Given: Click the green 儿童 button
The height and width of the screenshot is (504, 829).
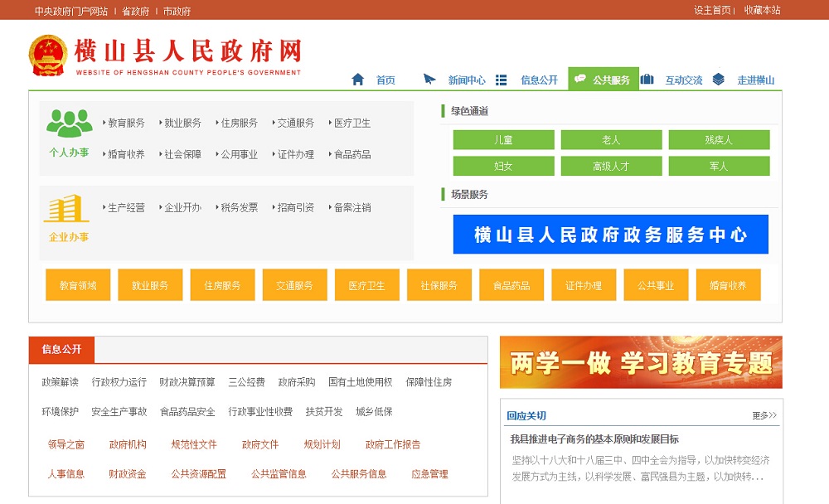Looking at the screenshot, I should (503, 140).
